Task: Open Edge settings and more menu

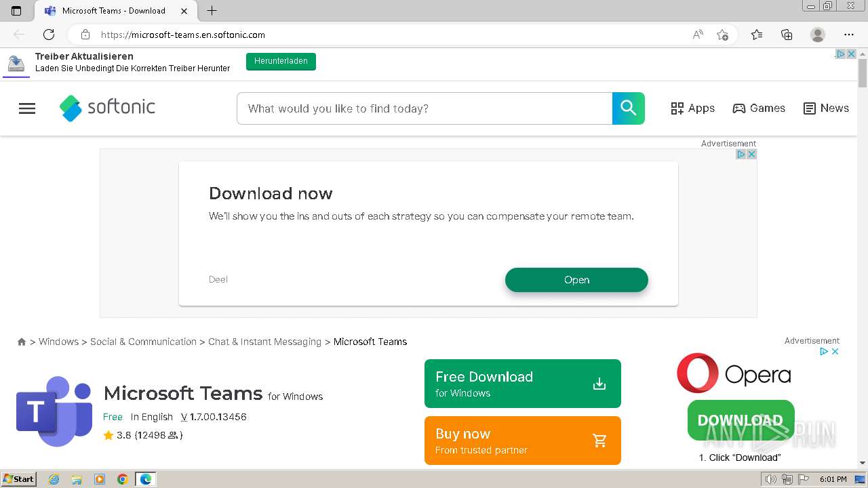Action: tap(849, 35)
